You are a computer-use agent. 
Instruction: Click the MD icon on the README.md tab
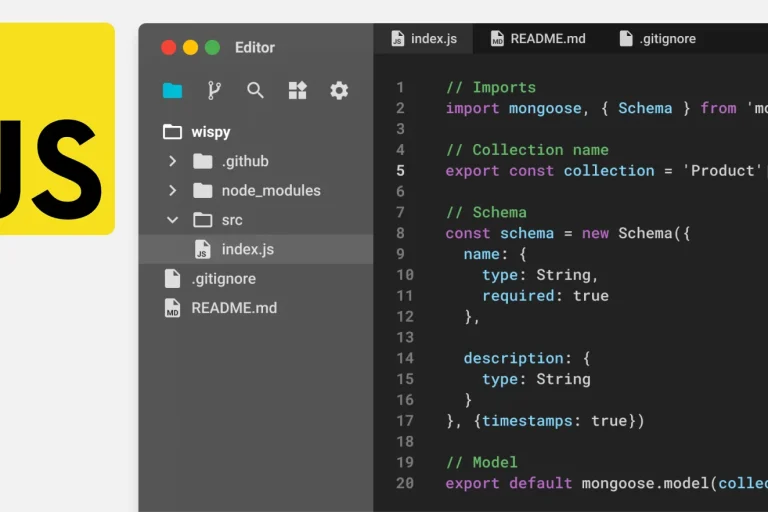(497, 38)
